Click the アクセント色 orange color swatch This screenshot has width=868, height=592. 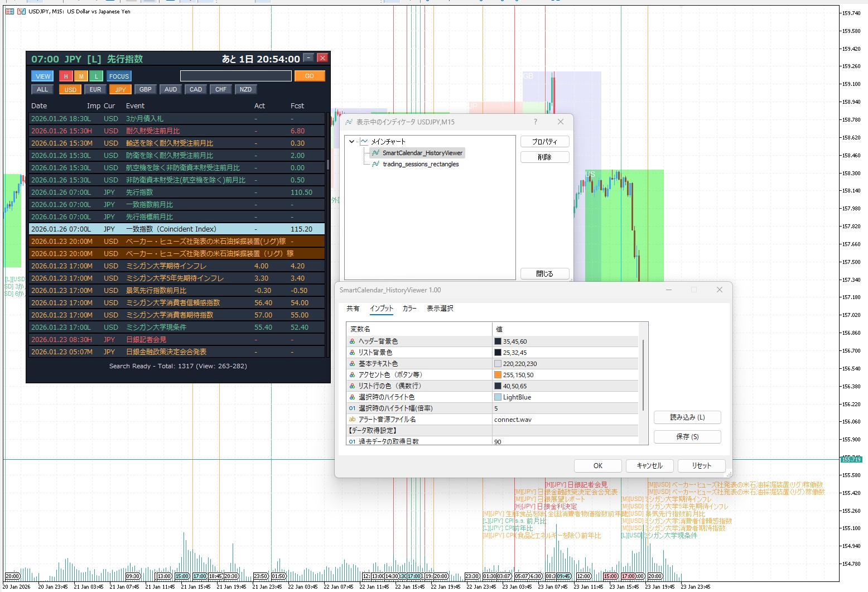[x=498, y=375]
